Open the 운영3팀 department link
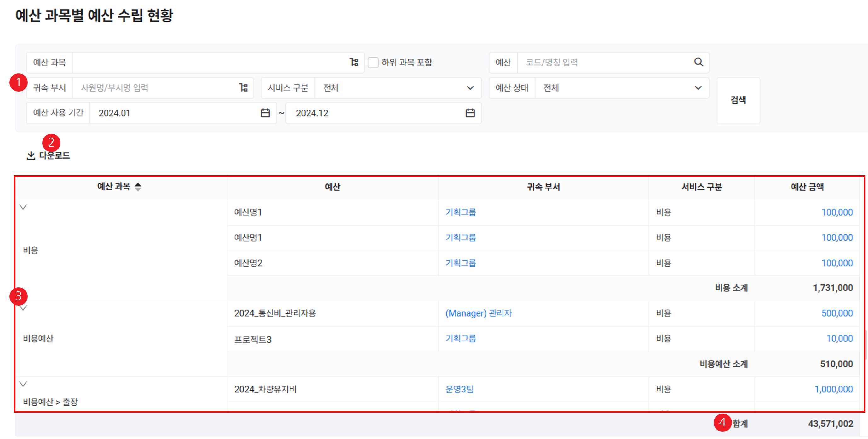This screenshot has height=439, width=868. [459, 390]
